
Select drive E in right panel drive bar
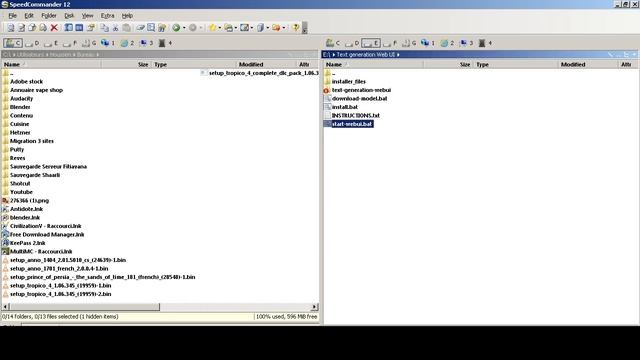[x=371, y=43]
